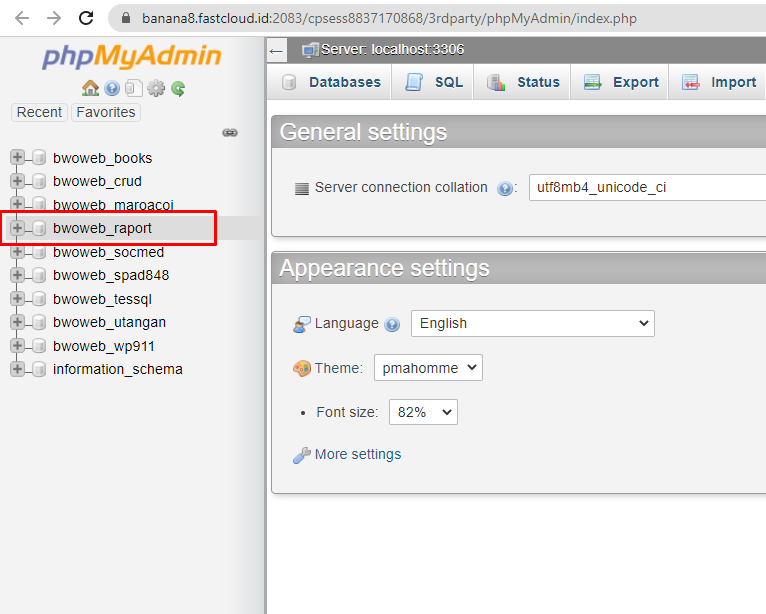Click the database icon for bwoweb_utangan
Viewport: 766px width, 614px height.
(39, 322)
